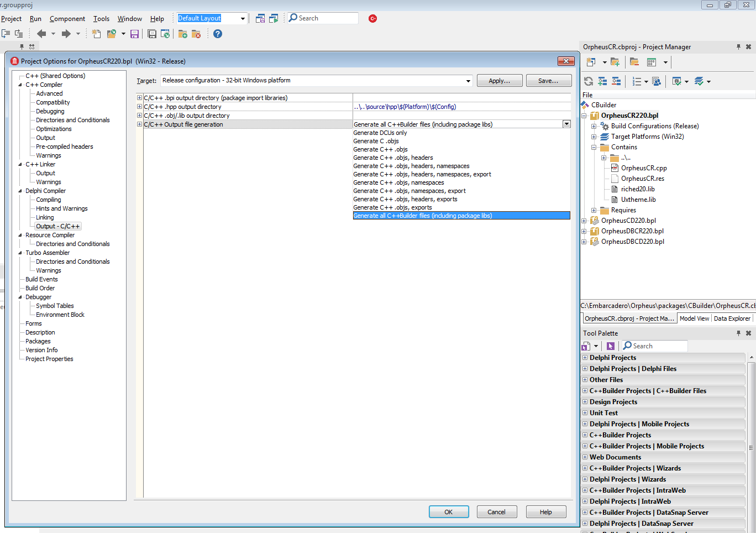This screenshot has height=533, width=756.
Task: Click the Apply... button
Action: tap(500, 81)
